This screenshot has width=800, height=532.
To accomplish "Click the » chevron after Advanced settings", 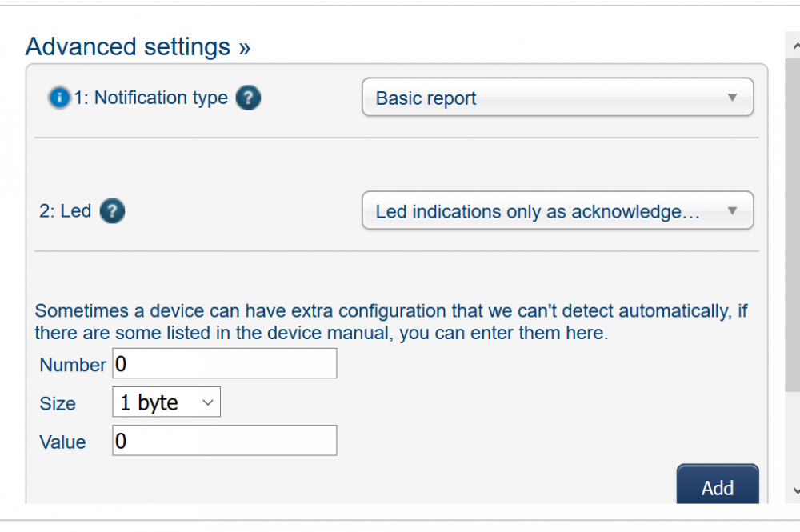I will pos(244,47).
